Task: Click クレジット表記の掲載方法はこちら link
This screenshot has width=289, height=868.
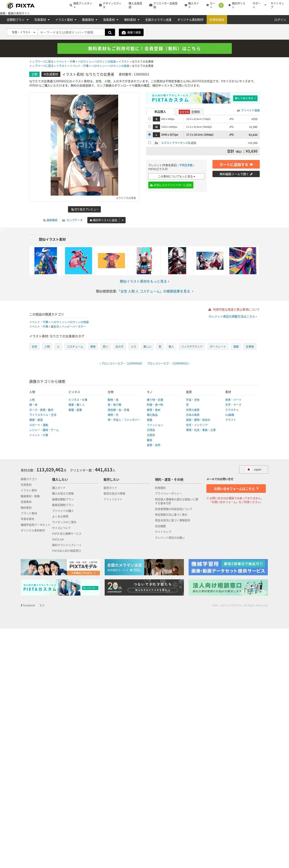Action: pyautogui.click(x=233, y=316)
